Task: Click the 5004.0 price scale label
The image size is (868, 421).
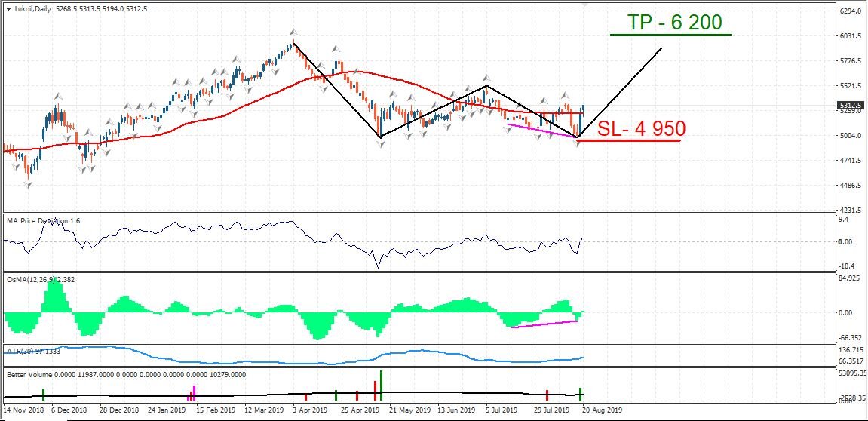Action: click(849, 136)
